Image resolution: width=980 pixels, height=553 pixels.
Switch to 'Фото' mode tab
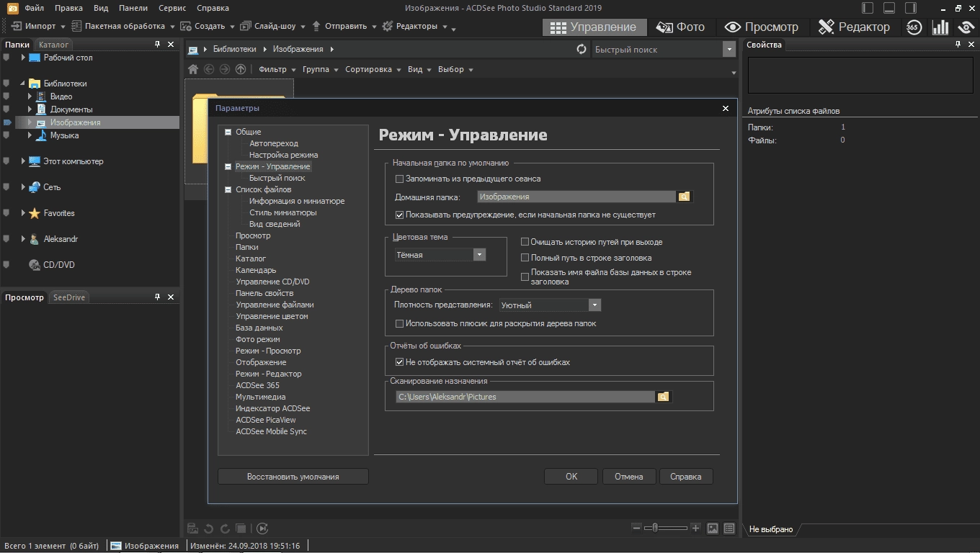680,27
